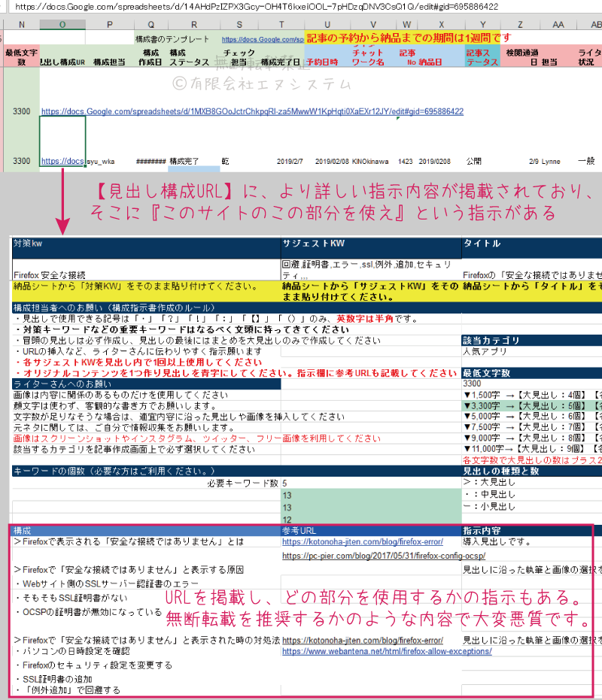
Task: Click the 2019/02/08 date cell
Action: 332,161
